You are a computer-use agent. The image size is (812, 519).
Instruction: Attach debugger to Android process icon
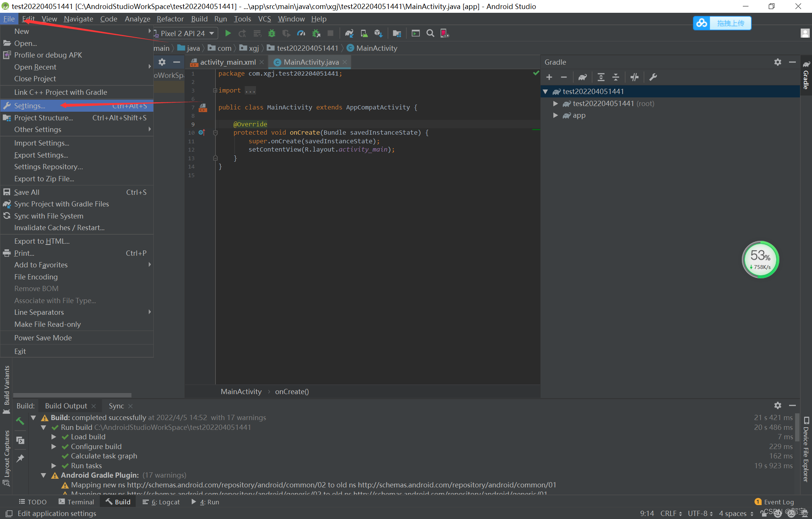pos(316,33)
